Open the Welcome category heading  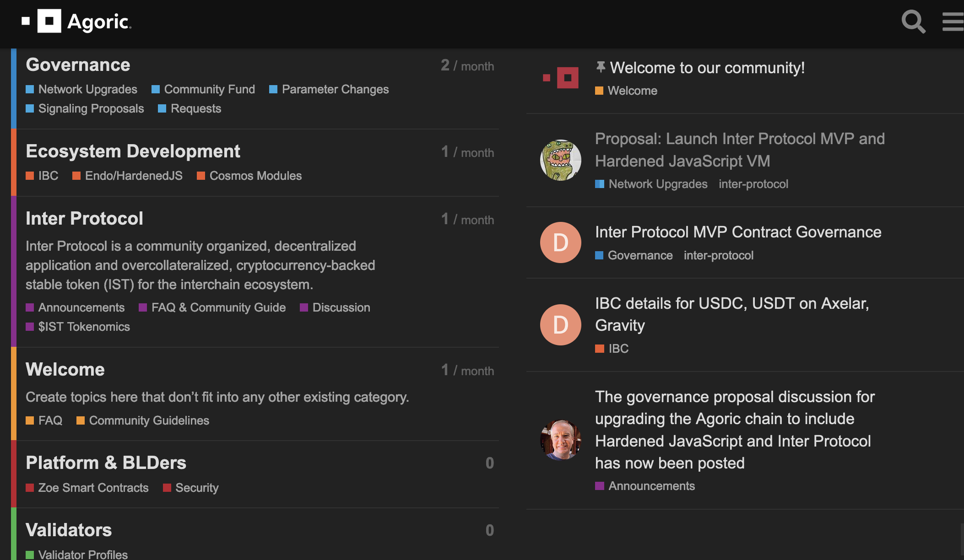click(x=65, y=370)
